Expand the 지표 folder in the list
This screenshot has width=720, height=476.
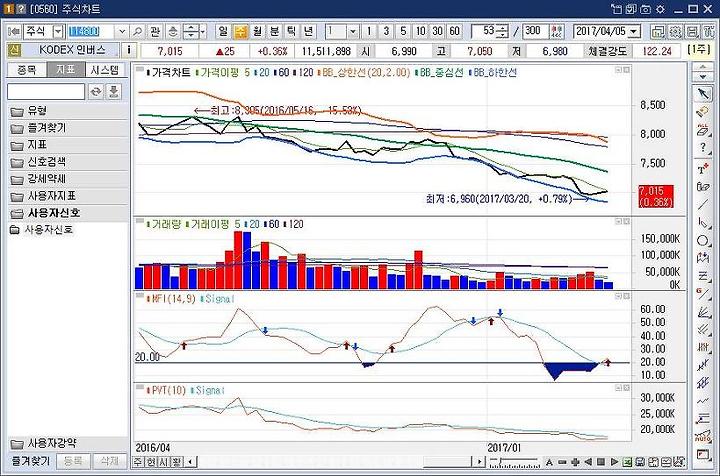pyautogui.click(x=68, y=145)
